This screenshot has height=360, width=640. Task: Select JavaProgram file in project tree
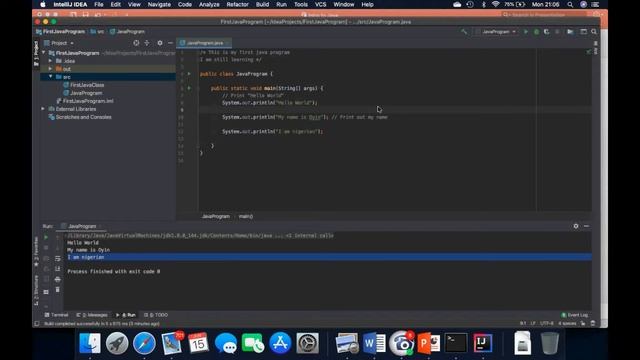click(x=83, y=93)
